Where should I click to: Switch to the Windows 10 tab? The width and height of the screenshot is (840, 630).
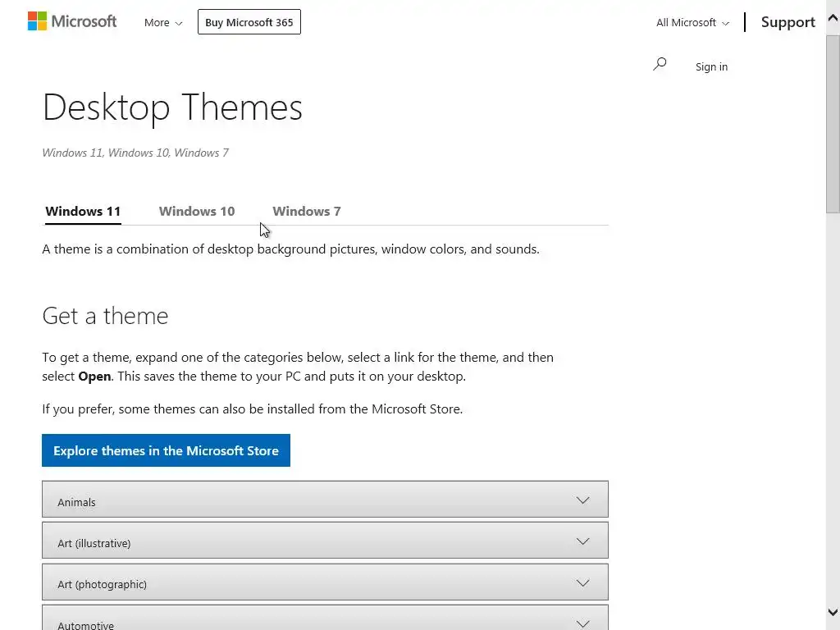point(197,212)
